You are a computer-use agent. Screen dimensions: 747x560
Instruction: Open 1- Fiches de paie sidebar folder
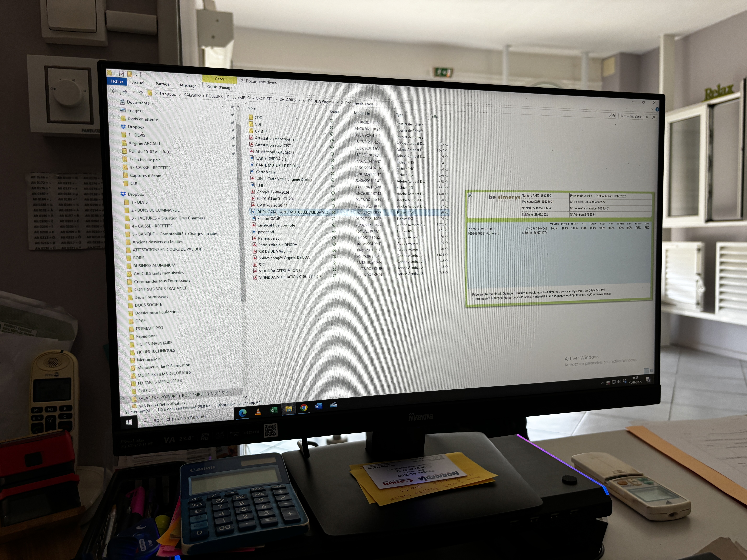pos(145,159)
